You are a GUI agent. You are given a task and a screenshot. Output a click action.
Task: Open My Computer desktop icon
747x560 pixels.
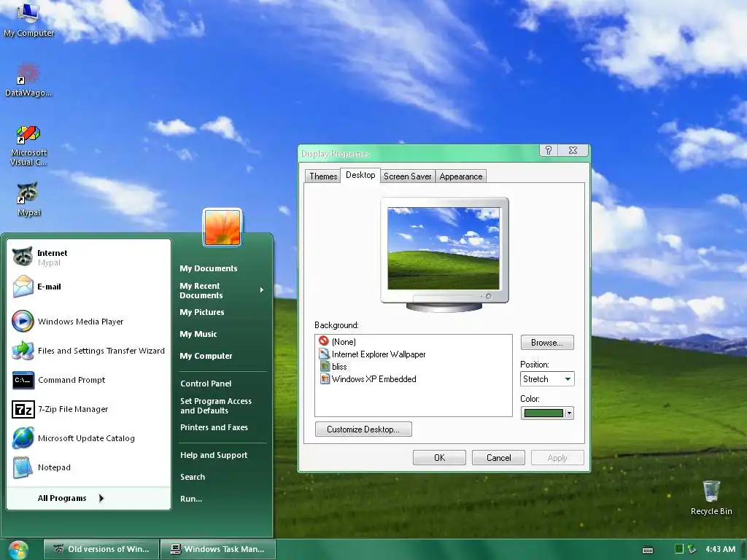tap(28, 19)
